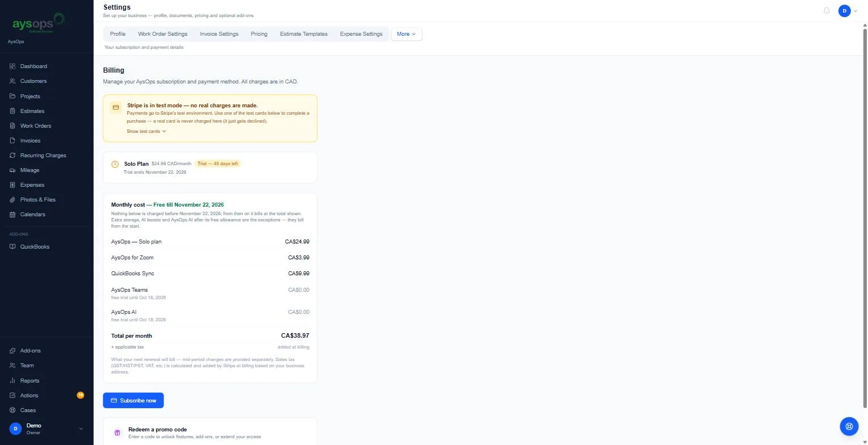The height and width of the screenshot is (445, 868).
Task: Click the AysOps for Zoom line item
Action: pos(210,258)
